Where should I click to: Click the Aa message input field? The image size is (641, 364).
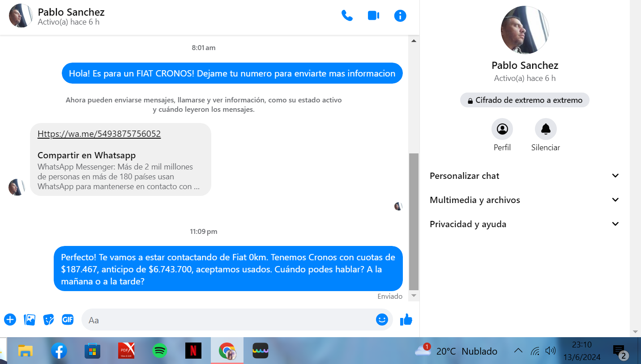228,320
